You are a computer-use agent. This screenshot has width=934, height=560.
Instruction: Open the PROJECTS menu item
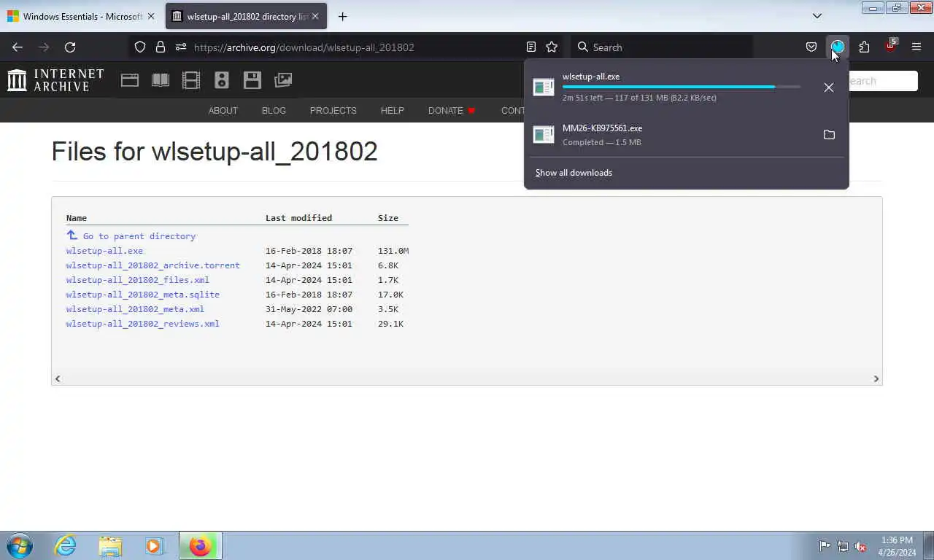tap(333, 111)
